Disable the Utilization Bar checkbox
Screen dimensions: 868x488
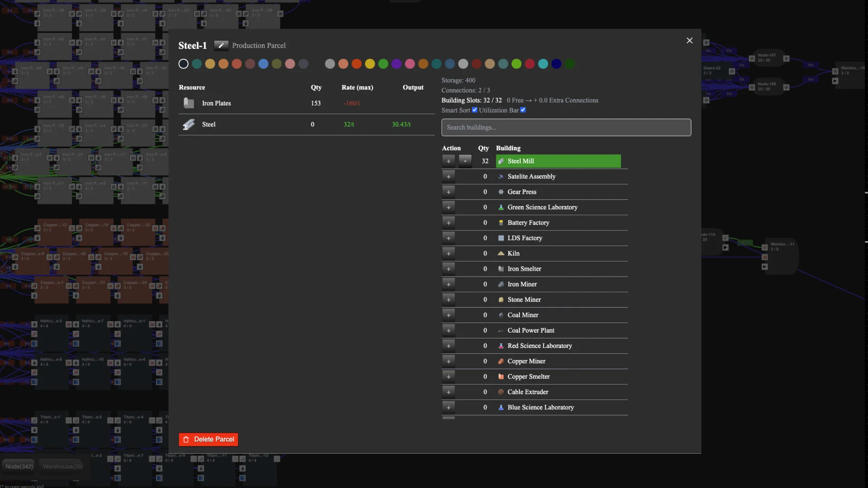click(x=523, y=110)
